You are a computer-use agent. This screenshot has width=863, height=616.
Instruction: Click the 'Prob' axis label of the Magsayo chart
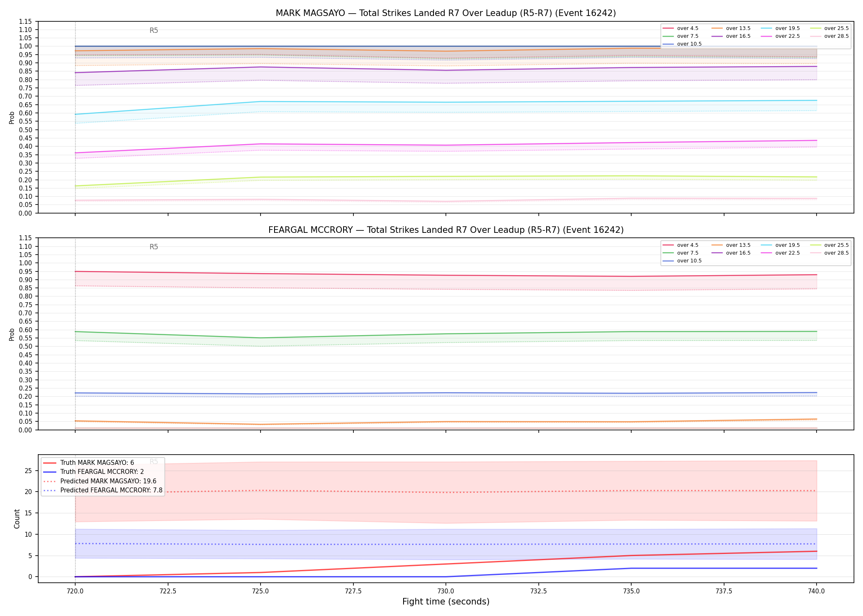(x=12, y=117)
